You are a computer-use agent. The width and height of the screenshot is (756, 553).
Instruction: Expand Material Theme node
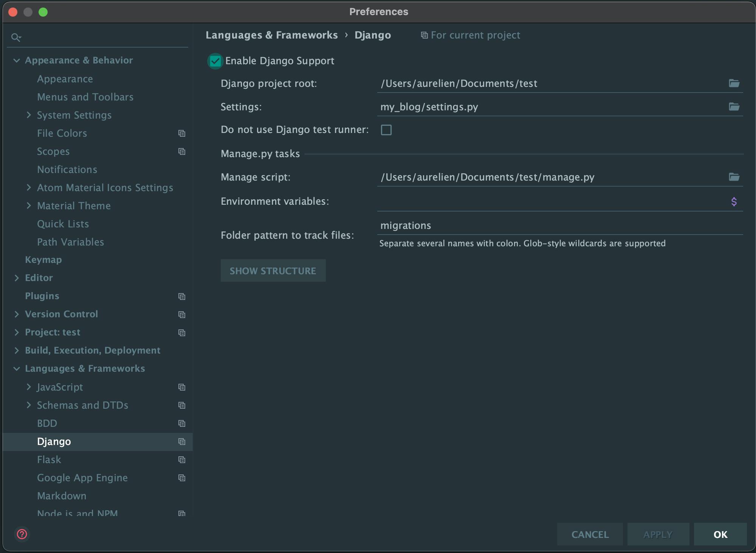pos(29,205)
